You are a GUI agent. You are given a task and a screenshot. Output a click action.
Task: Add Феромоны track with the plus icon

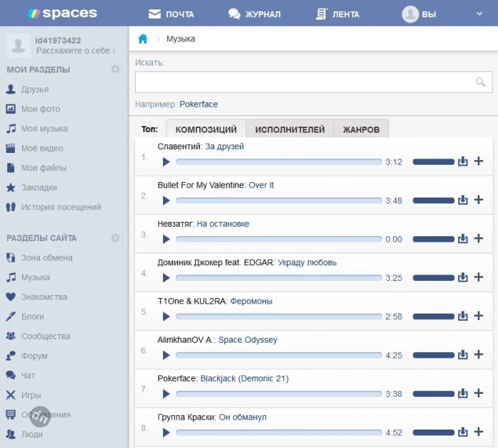click(x=479, y=316)
